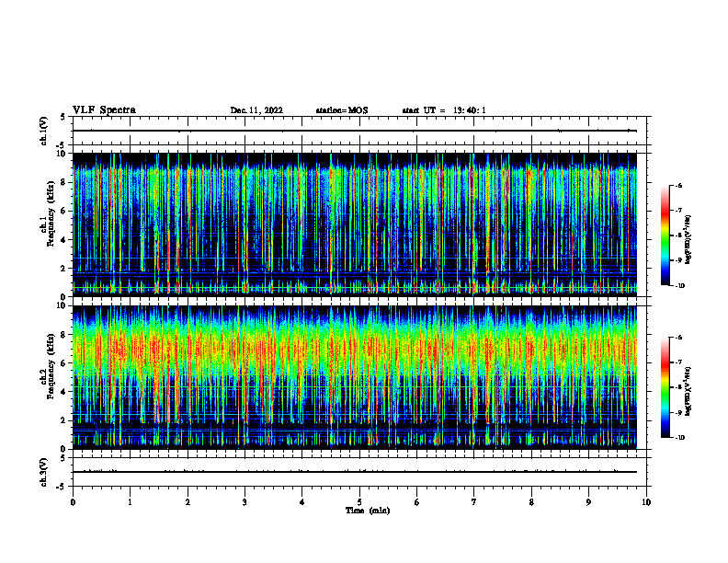The width and height of the screenshot is (728, 563).
Task: Click the ch.3 voltage waveform trace
Action: [354, 472]
